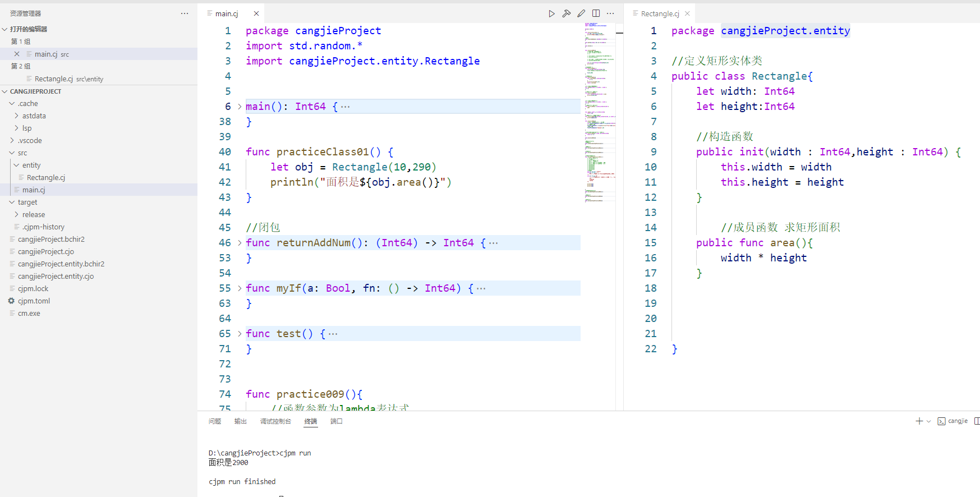Expand the folded main() function
980x497 pixels.
(240, 107)
